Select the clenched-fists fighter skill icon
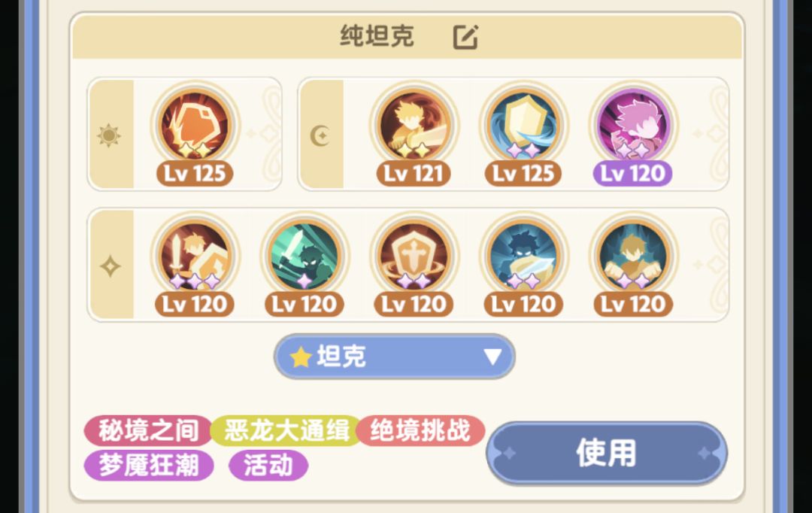812x513 pixels. coord(633,256)
